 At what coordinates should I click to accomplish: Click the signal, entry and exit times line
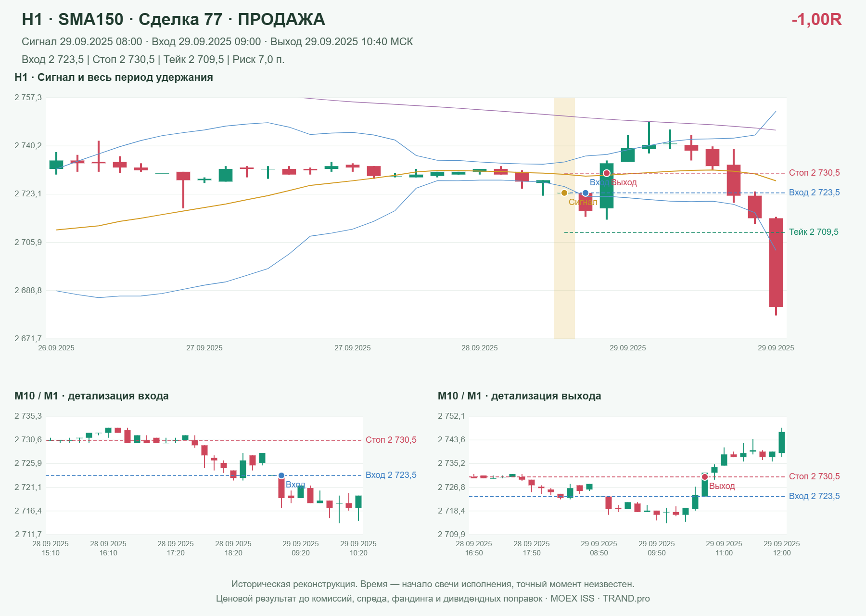coord(217,42)
